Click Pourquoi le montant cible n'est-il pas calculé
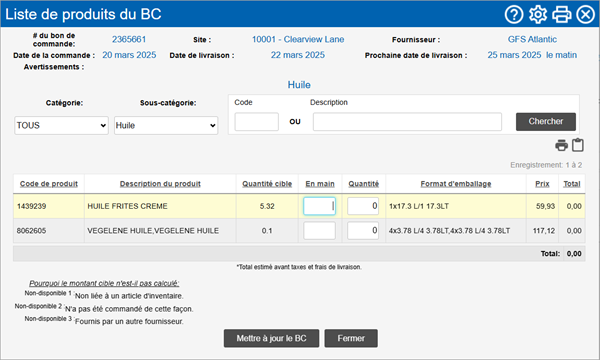Image resolution: width=600 pixels, height=360 pixels. (104, 283)
